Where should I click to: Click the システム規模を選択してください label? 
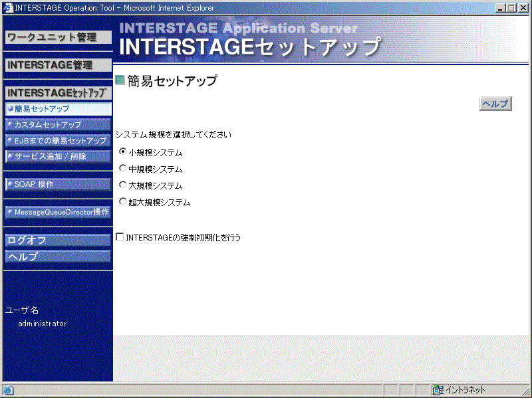tap(173, 135)
